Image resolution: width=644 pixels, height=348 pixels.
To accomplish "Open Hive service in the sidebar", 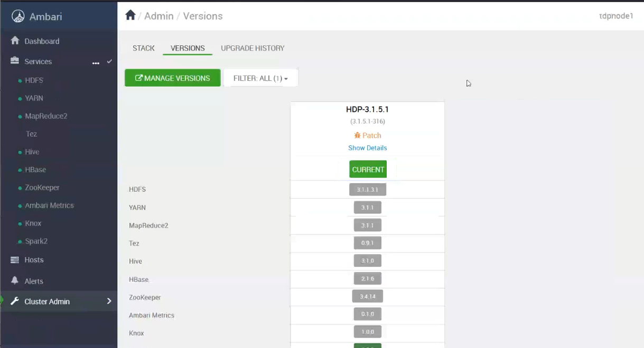I will tap(32, 152).
